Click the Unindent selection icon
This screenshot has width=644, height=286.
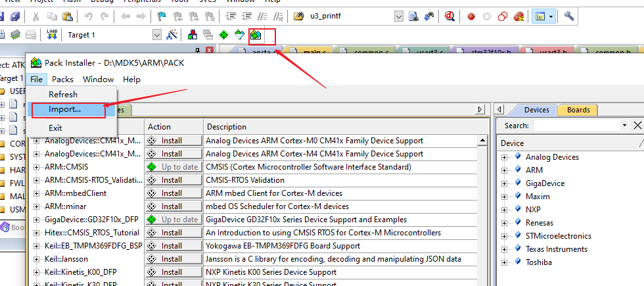(x=247, y=16)
